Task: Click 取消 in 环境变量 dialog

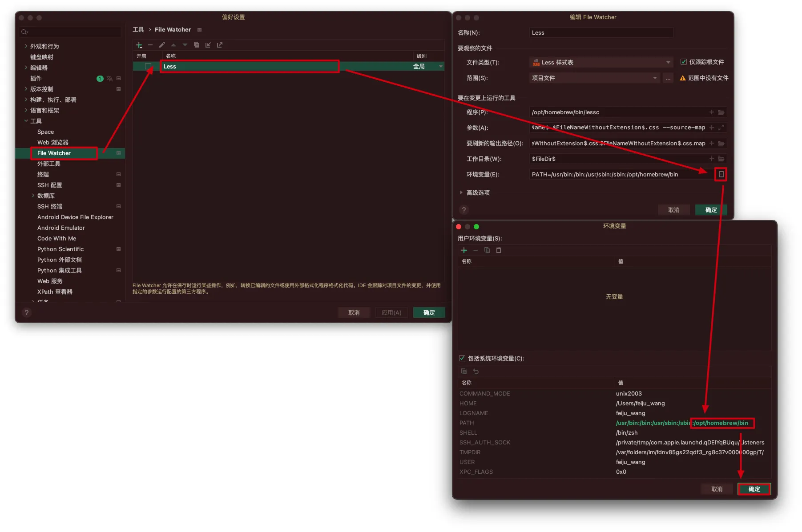Action: coord(717,489)
